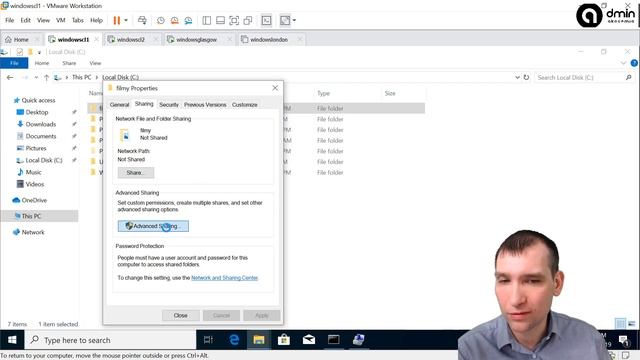Click the Share... button
This screenshot has height=360, width=640.
[136, 173]
